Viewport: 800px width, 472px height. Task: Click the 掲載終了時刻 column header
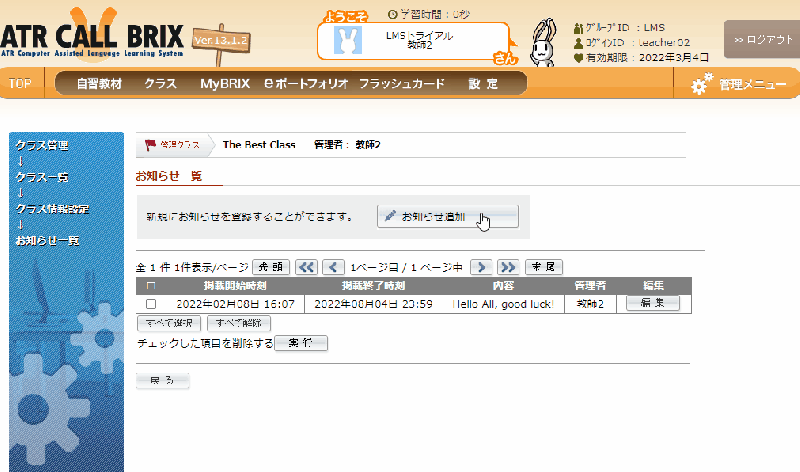373,286
